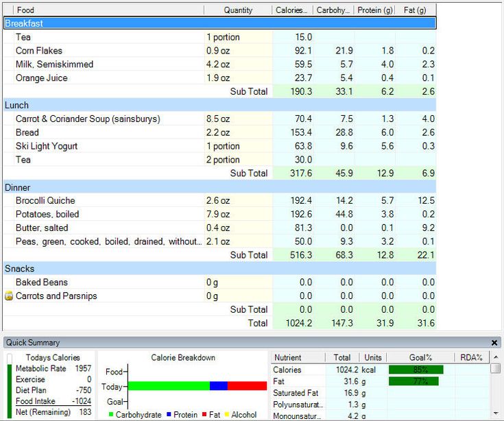Click the blue Protein legend swatch
The height and width of the screenshot is (421, 504).
pyautogui.click(x=169, y=414)
